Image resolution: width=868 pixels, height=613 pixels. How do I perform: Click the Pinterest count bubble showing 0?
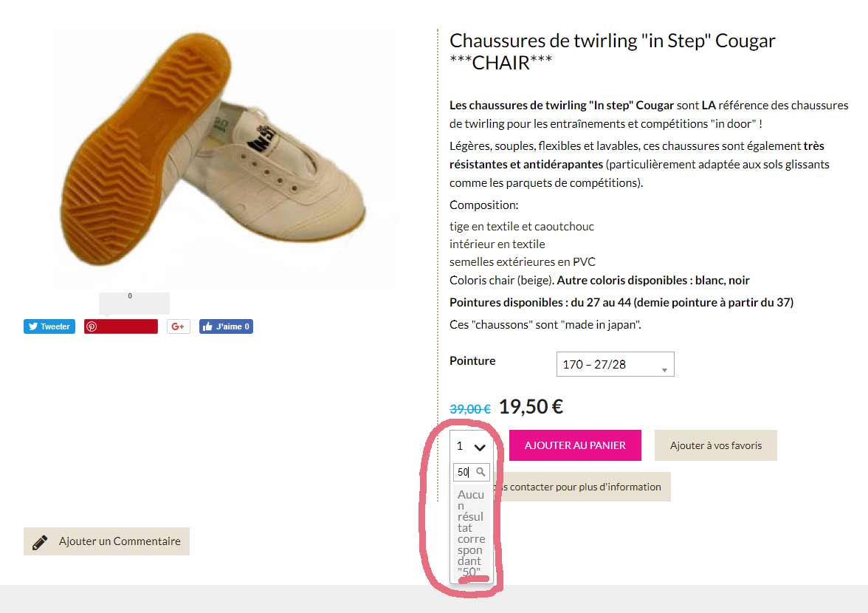click(134, 302)
